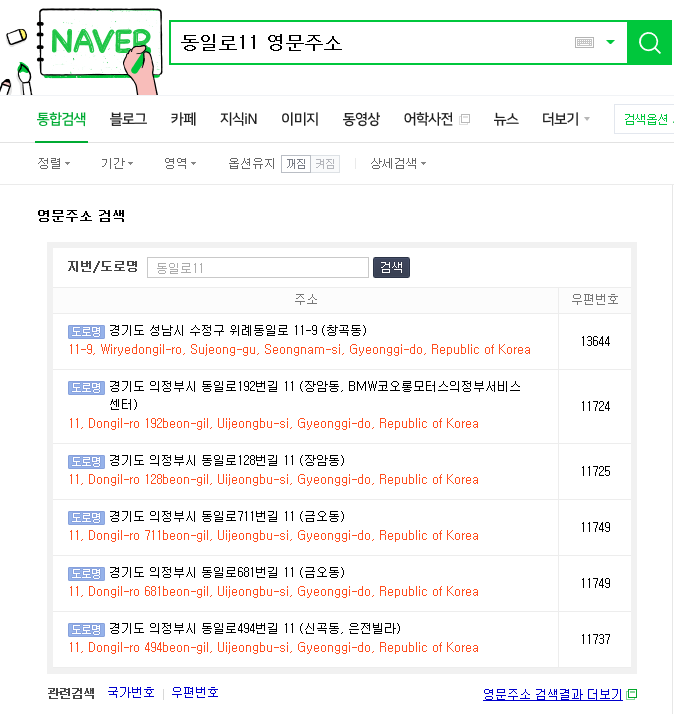Set 옵션유지 to 꺼짐
This screenshot has height=714, width=674.
(296, 163)
